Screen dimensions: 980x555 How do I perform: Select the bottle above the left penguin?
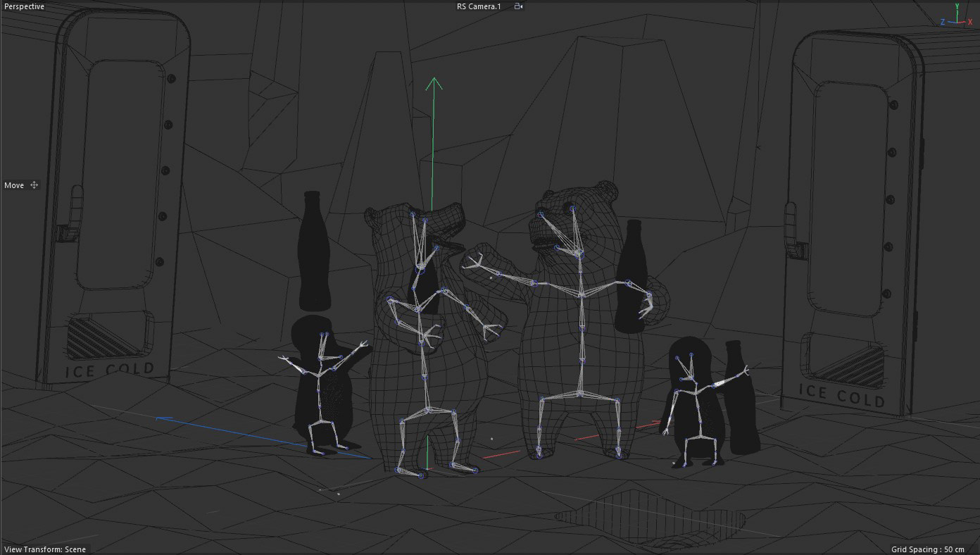314,251
